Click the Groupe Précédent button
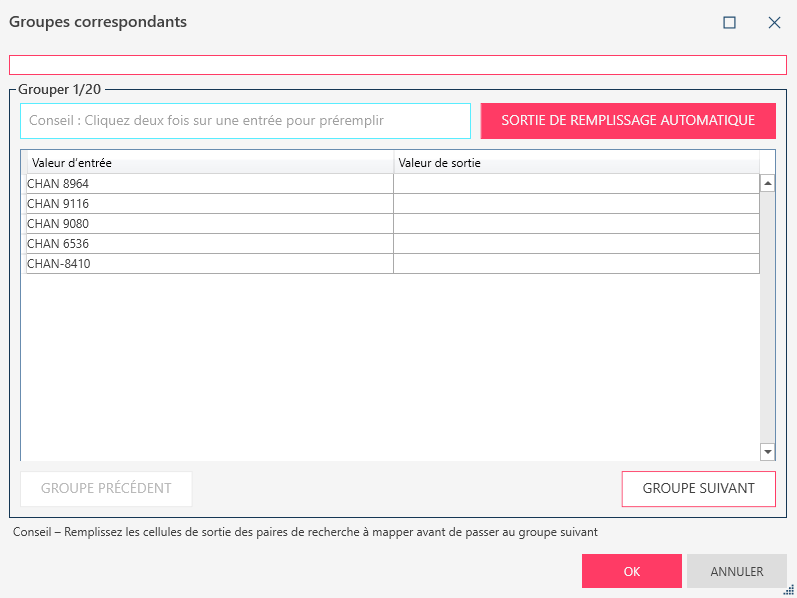Image resolution: width=797 pixels, height=598 pixels. click(x=106, y=489)
